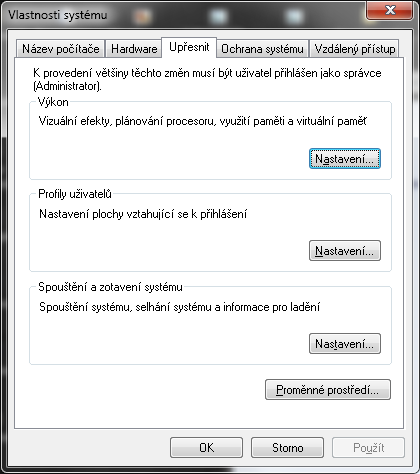Click the greyed-out Použít button
Screen dimensions: 420x474
(x=368, y=447)
